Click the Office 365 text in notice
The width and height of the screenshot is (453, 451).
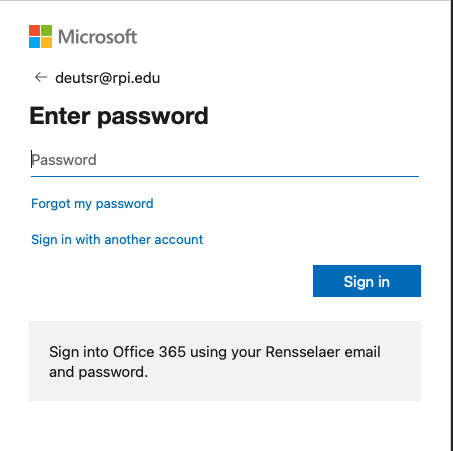(149, 352)
